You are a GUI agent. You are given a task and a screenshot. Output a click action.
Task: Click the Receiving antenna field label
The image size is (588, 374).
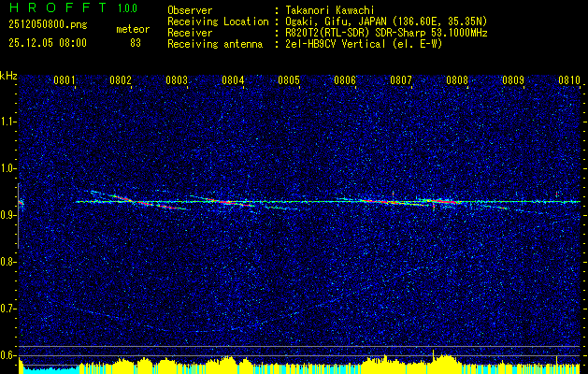click(x=215, y=44)
